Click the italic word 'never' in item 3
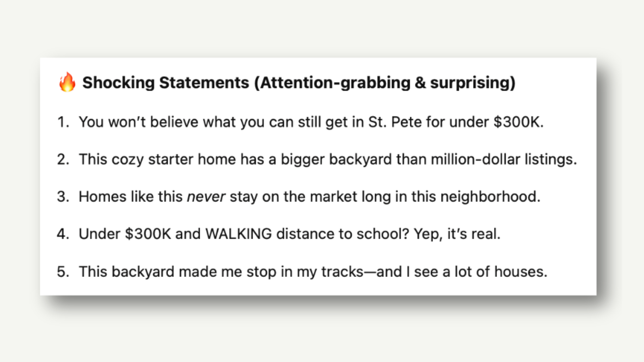 (x=206, y=197)
